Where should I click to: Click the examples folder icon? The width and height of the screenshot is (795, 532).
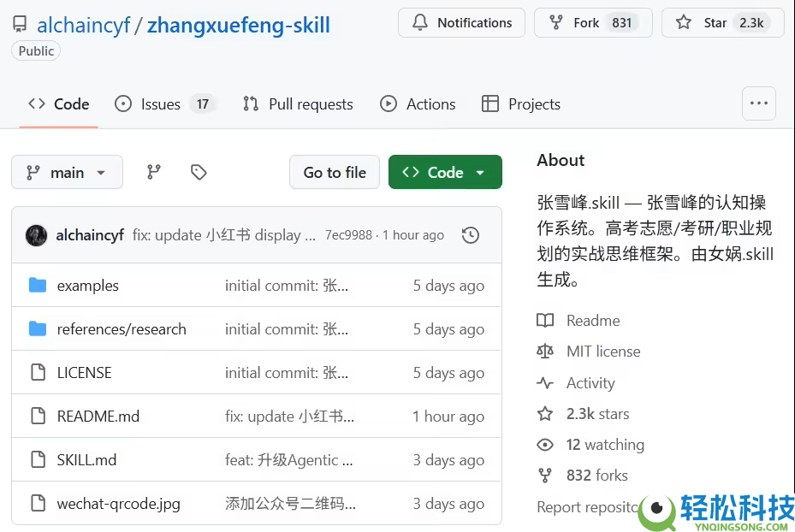[x=38, y=286]
